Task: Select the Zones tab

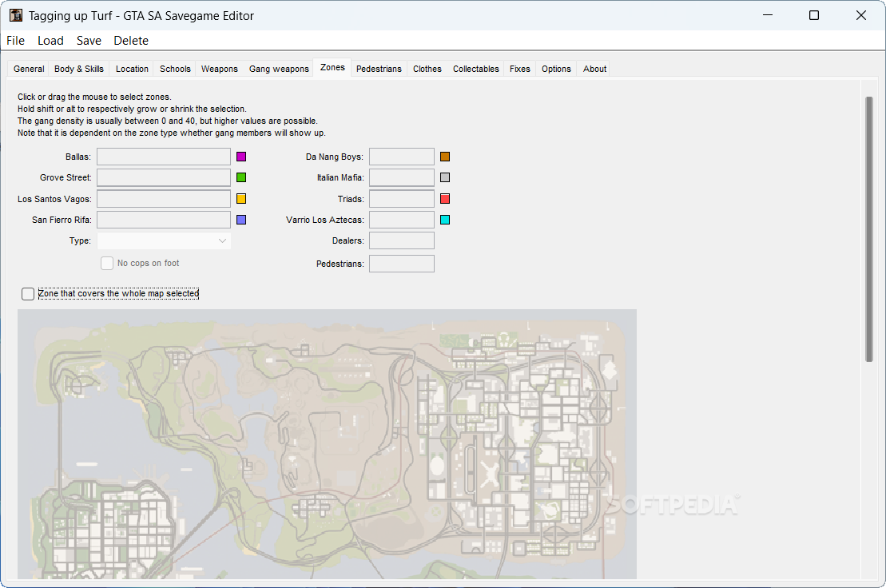Action: tap(332, 67)
